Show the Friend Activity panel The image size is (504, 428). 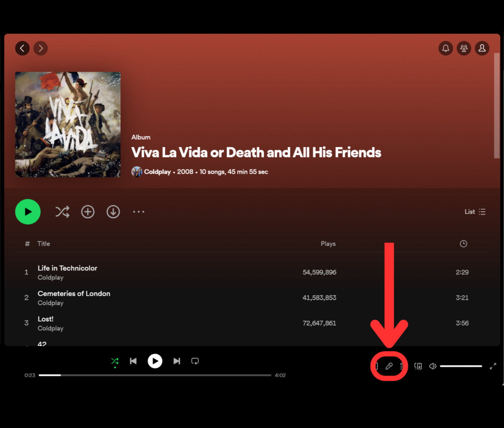pyautogui.click(x=464, y=48)
